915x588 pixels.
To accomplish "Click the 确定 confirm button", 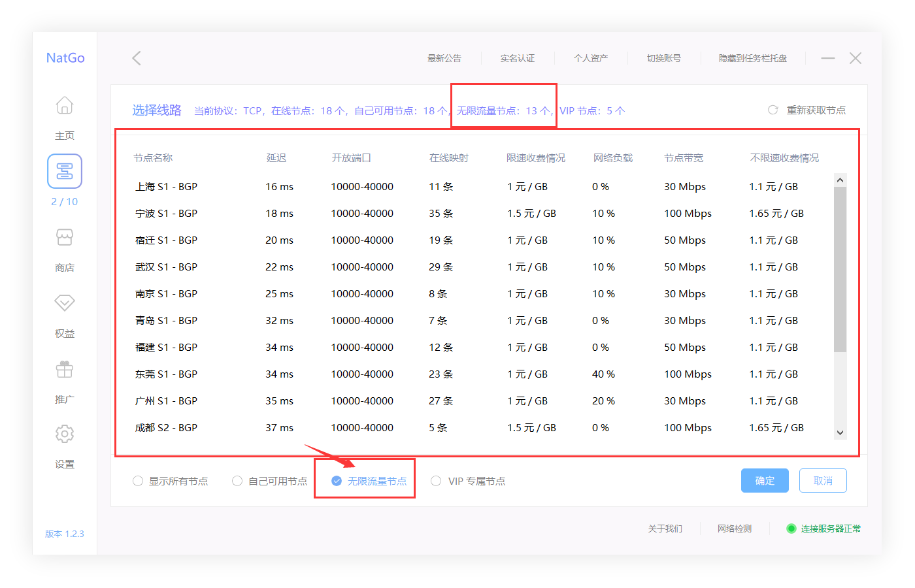I will coord(765,481).
